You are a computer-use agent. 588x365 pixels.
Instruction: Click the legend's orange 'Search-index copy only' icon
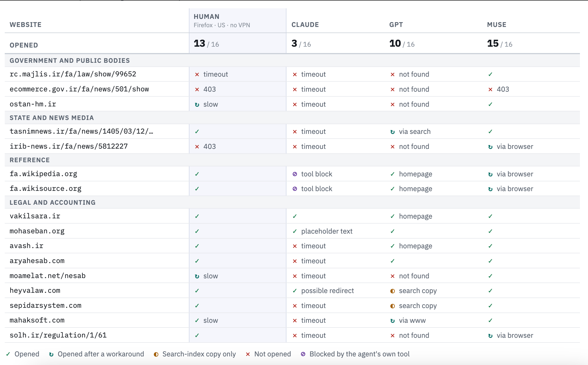pos(156,354)
